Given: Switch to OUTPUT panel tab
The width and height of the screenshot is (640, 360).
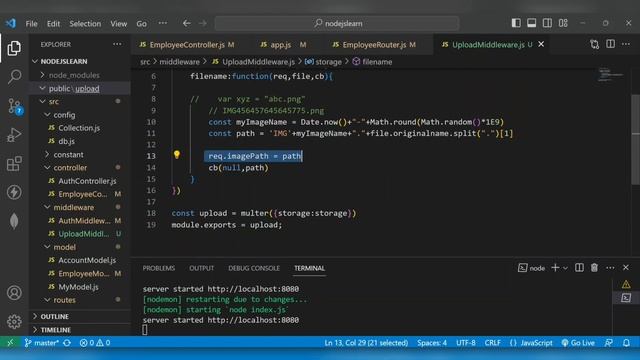Looking at the screenshot, I should coord(202,268).
